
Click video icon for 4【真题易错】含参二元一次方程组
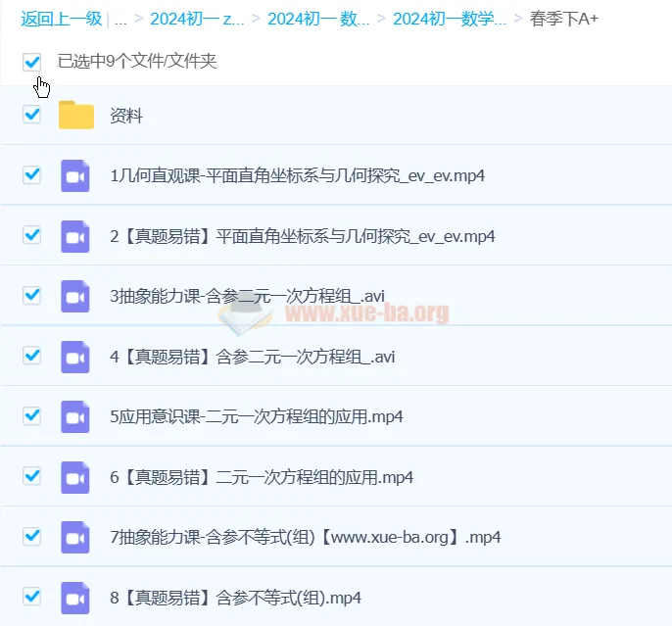[75, 356]
